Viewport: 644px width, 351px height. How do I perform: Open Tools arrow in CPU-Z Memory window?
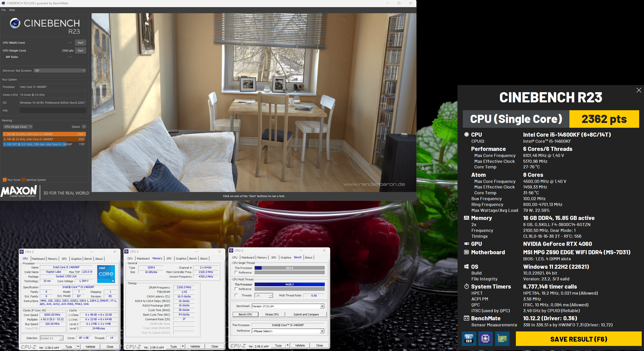(x=183, y=346)
